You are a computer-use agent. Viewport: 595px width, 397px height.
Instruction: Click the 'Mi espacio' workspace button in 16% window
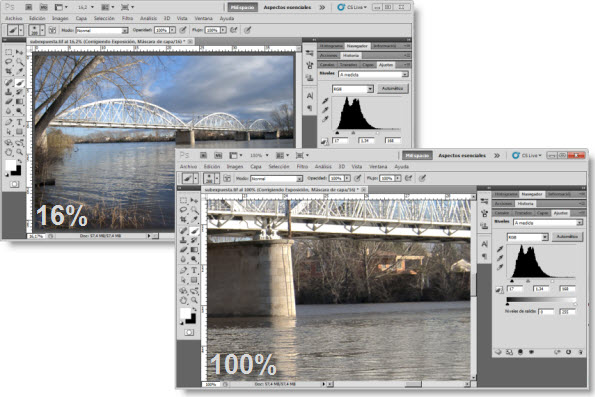242,7
